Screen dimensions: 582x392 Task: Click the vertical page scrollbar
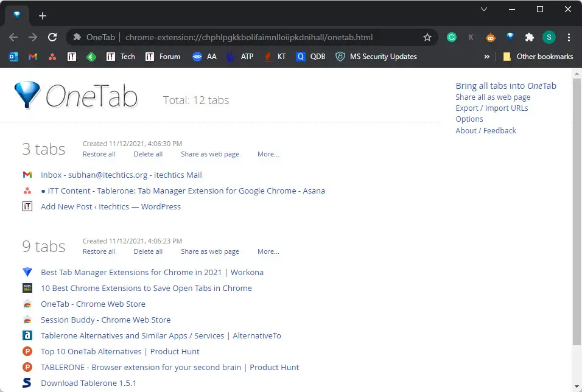577,212
